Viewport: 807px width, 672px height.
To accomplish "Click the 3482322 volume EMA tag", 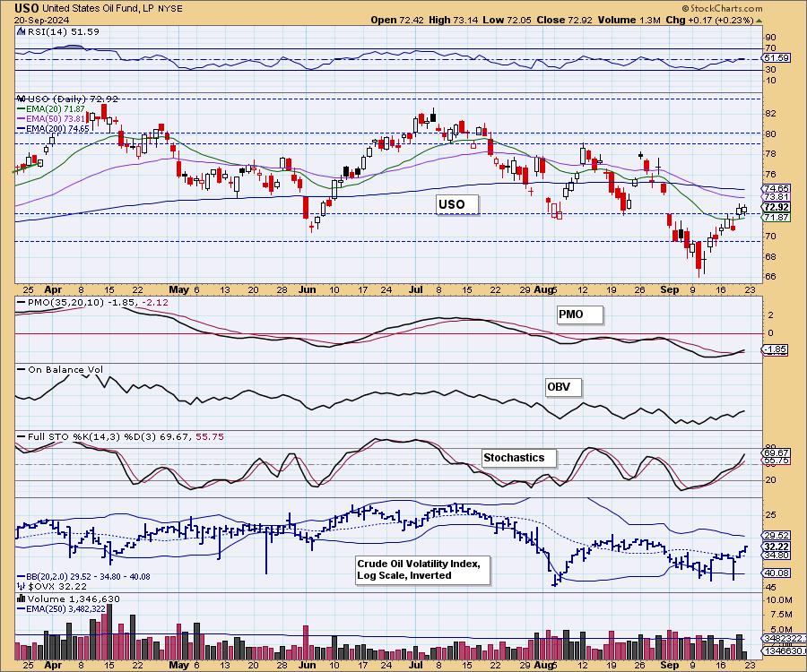I will [784, 638].
